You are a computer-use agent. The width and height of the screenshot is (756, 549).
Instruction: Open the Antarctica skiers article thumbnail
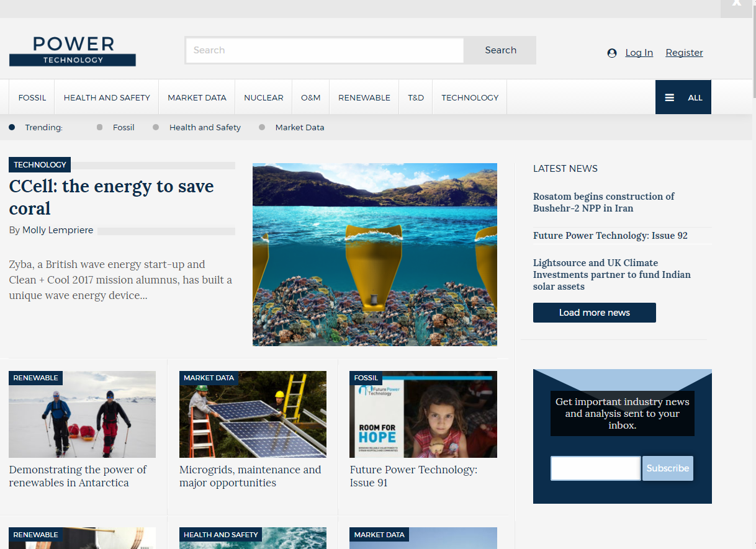tap(82, 414)
